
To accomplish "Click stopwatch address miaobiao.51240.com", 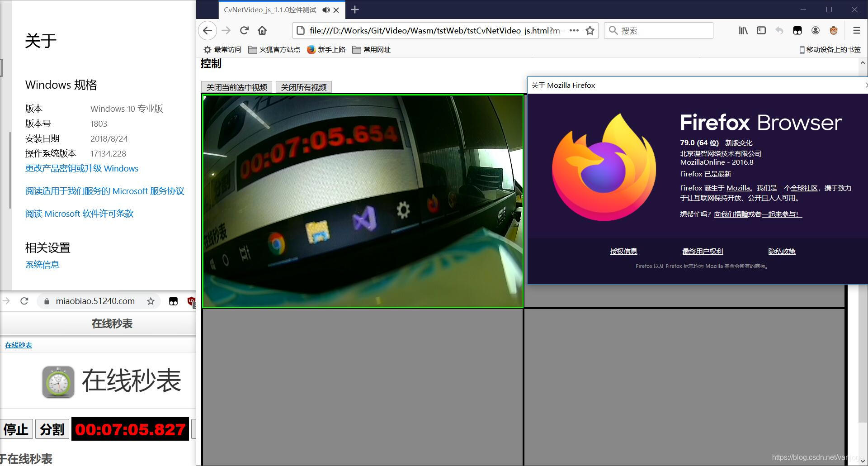I will click(95, 301).
